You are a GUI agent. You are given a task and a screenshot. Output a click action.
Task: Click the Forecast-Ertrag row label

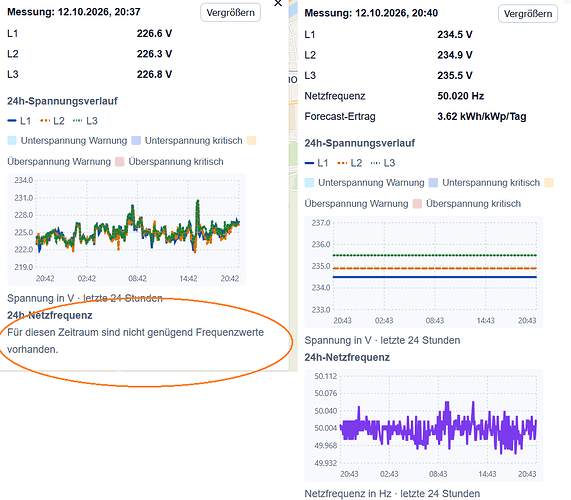click(340, 117)
